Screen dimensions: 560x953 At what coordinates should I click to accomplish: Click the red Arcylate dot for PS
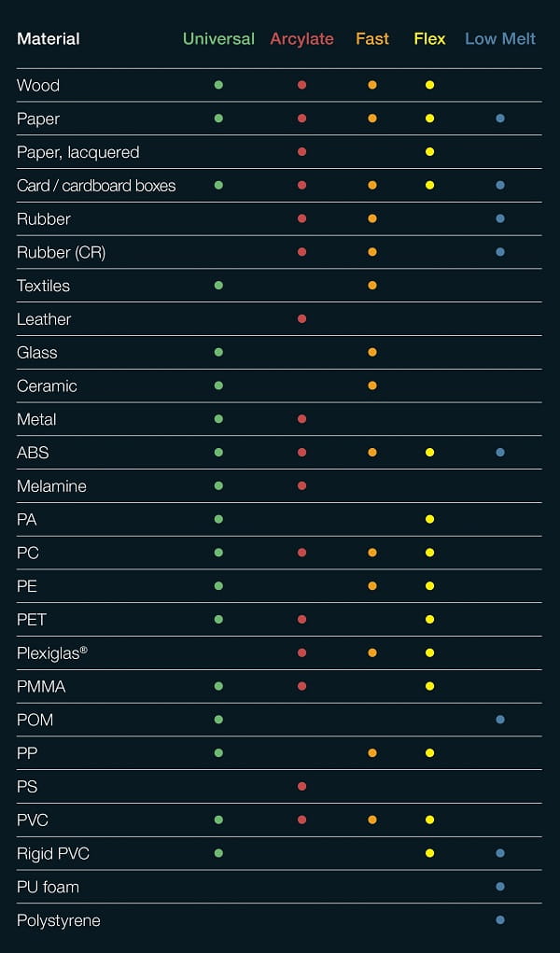tap(301, 787)
